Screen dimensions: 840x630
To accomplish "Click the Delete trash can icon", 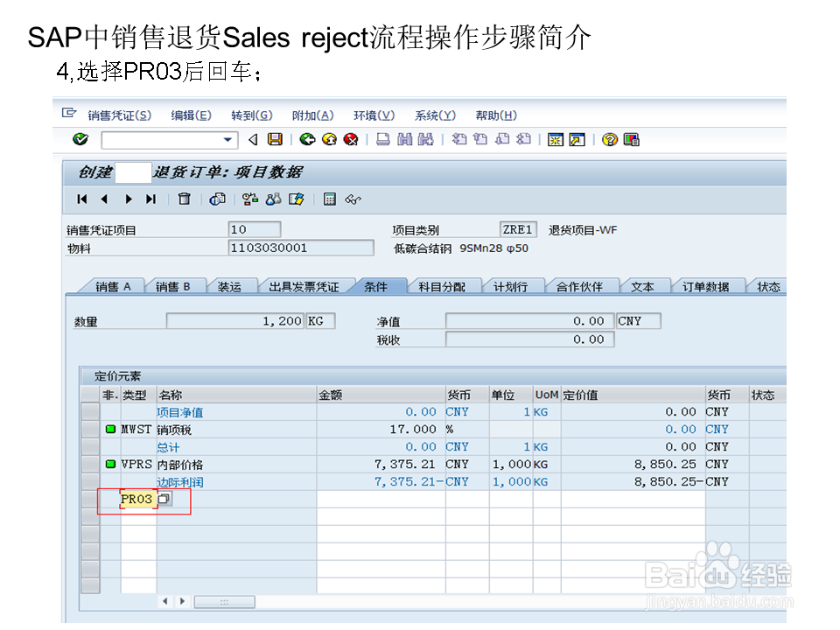I will (x=185, y=199).
